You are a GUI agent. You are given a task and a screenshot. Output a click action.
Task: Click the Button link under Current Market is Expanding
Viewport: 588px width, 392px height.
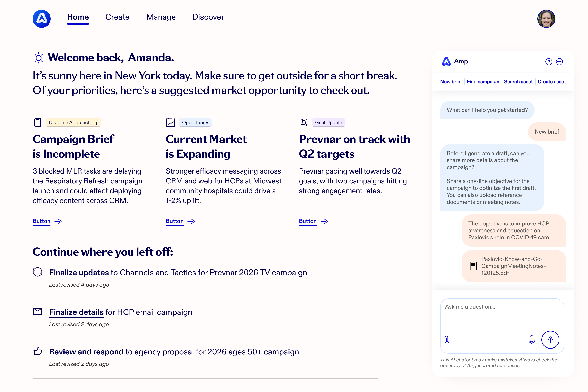[175, 221]
